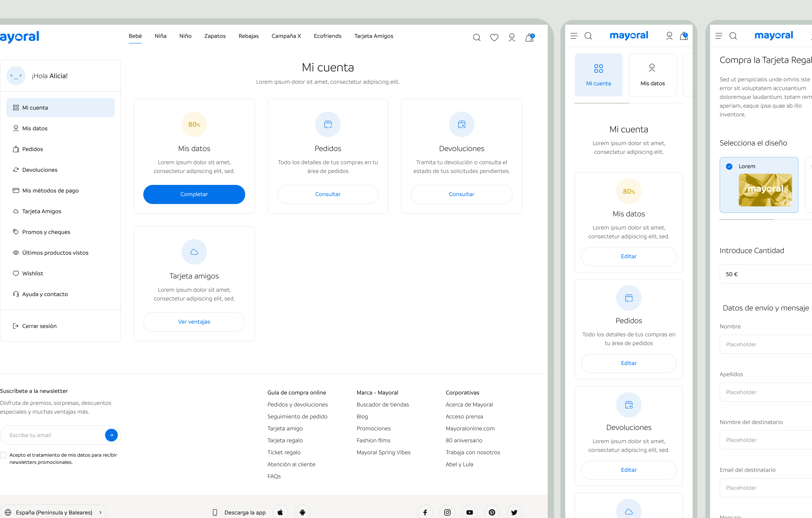Open shopping bag icon in desktop header
The height and width of the screenshot is (518, 812).
pyautogui.click(x=529, y=37)
